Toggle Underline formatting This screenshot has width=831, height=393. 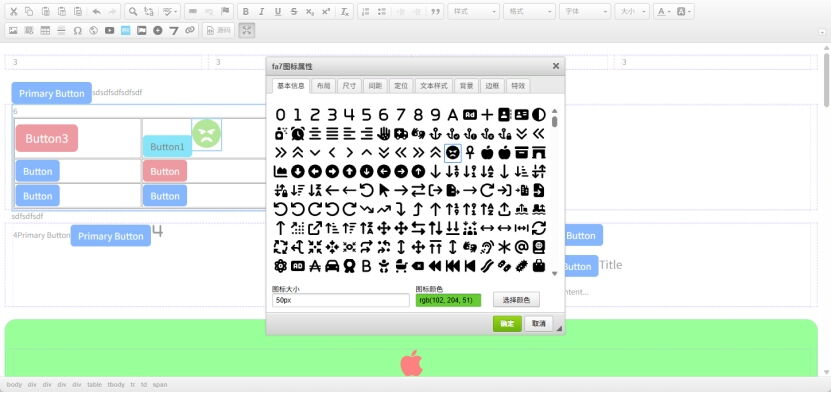pos(278,12)
